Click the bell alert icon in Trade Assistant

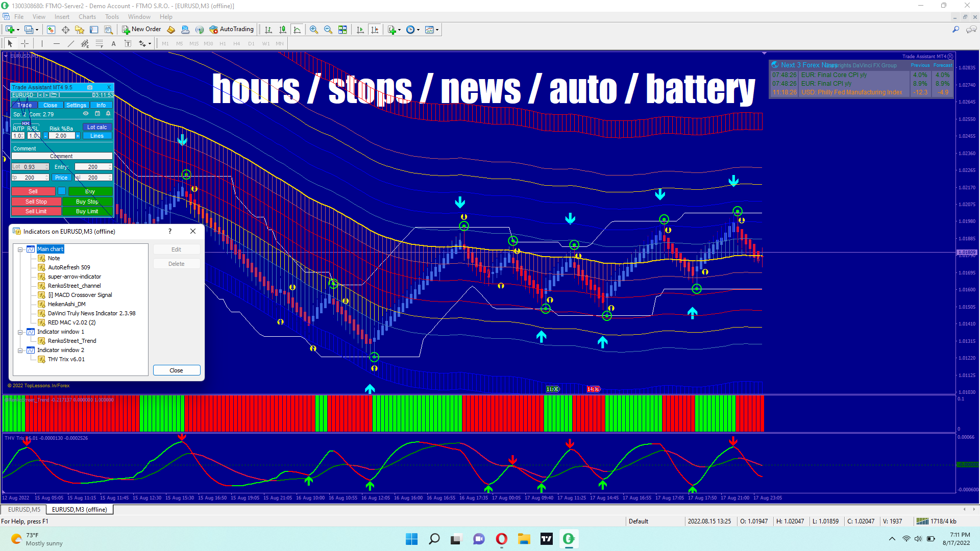tap(108, 114)
